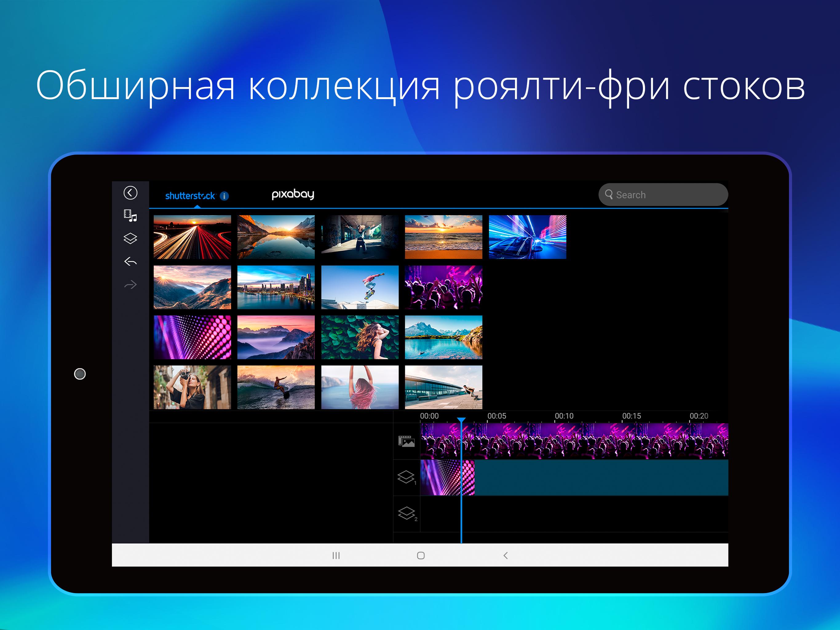Select the dancer in graffiti tunnel thumbnail

pos(360,237)
